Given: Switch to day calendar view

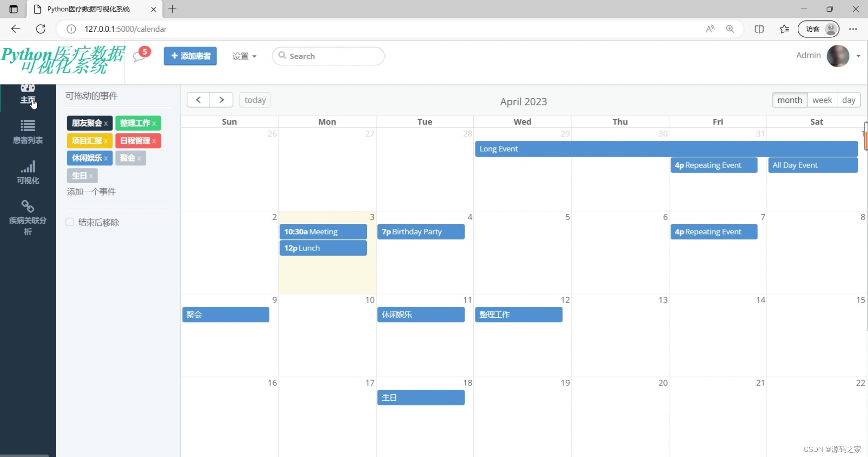Looking at the screenshot, I should tap(848, 100).
